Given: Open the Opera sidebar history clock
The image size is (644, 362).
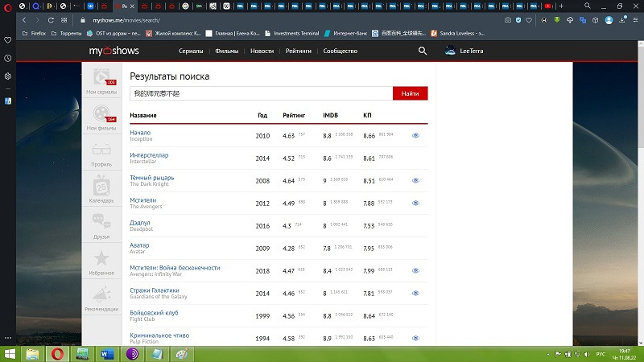Looking at the screenshot, I should [x=8, y=58].
